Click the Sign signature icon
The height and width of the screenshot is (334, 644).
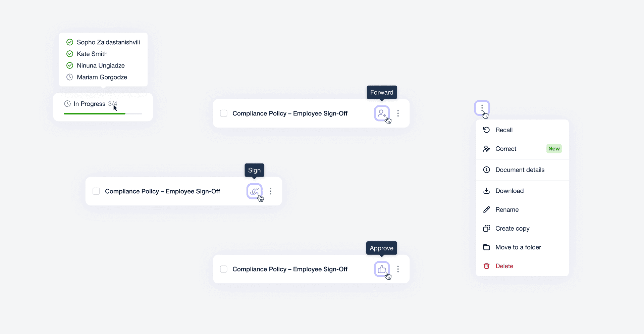click(254, 191)
